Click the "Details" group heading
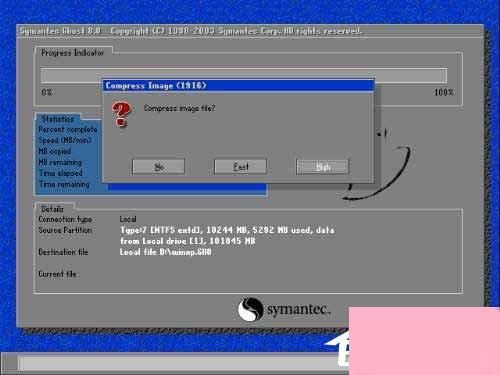 [52, 209]
